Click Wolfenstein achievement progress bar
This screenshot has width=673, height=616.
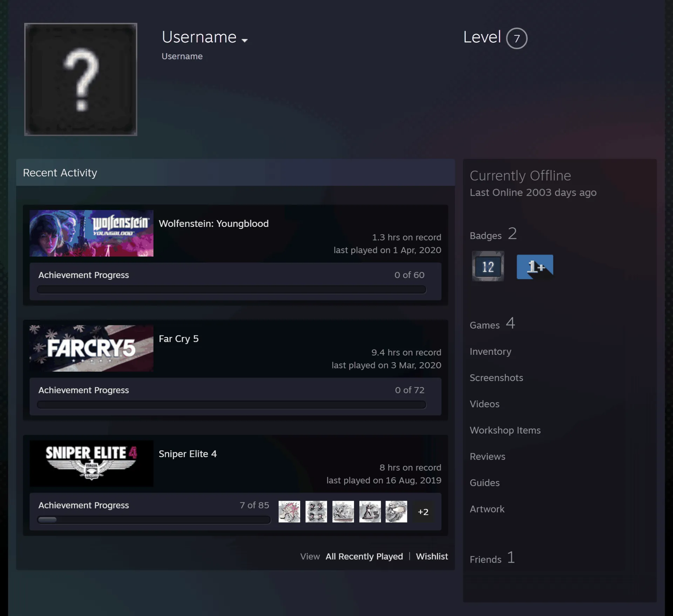[x=231, y=290]
